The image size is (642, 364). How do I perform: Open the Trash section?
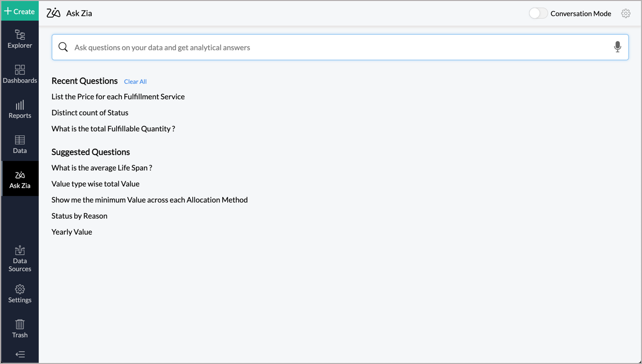click(20, 328)
